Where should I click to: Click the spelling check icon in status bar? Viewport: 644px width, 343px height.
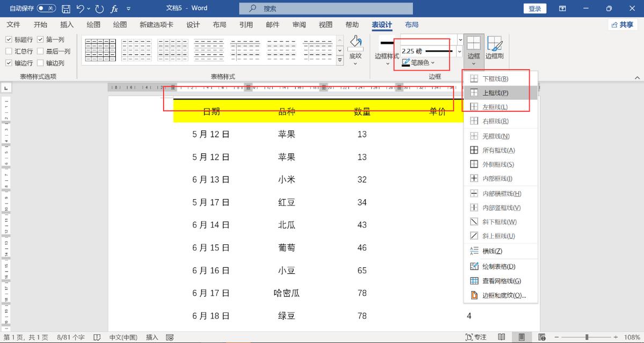[97, 337]
